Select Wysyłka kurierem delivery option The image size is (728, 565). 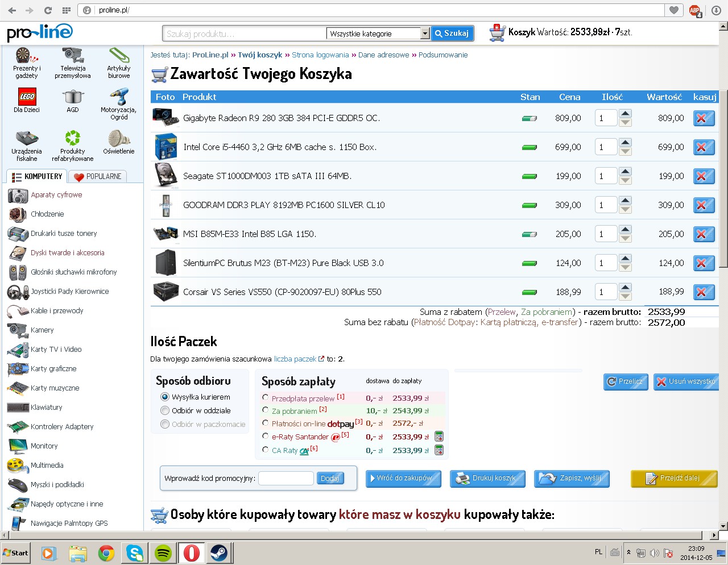[x=165, y=397]
